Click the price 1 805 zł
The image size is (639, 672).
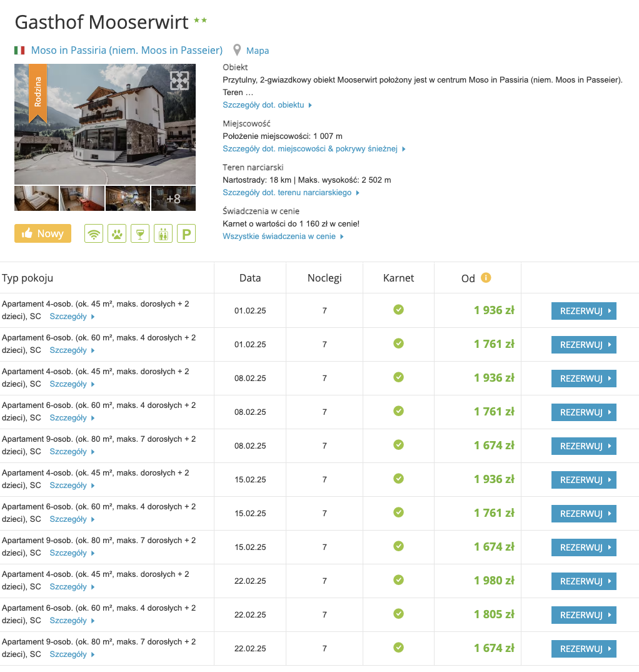click(x=494, y=614)
